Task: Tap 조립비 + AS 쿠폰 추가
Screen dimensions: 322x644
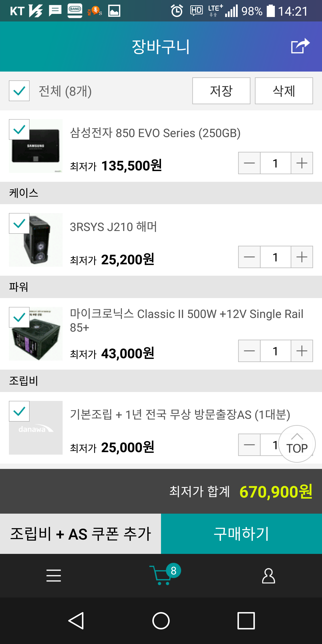Action: coord(80,534)
